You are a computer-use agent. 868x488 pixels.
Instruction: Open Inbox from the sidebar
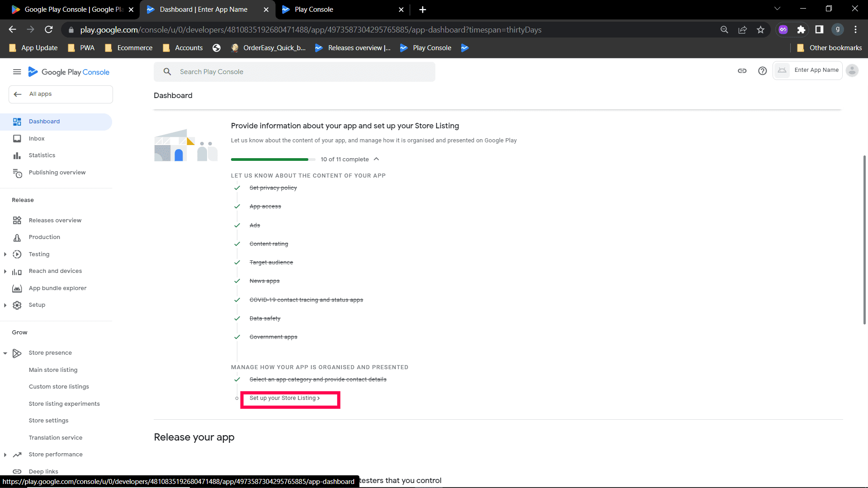37,139
